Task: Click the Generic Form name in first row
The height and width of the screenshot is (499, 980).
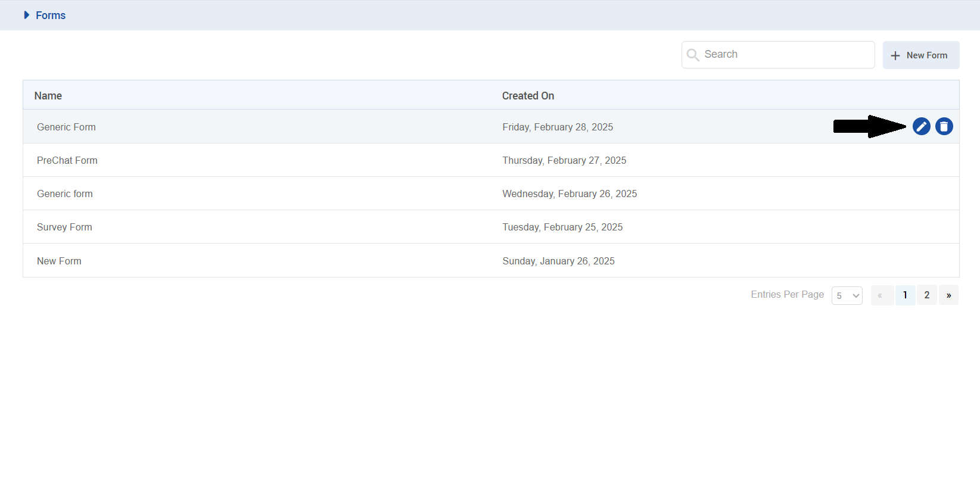Action: pos(66,127)
